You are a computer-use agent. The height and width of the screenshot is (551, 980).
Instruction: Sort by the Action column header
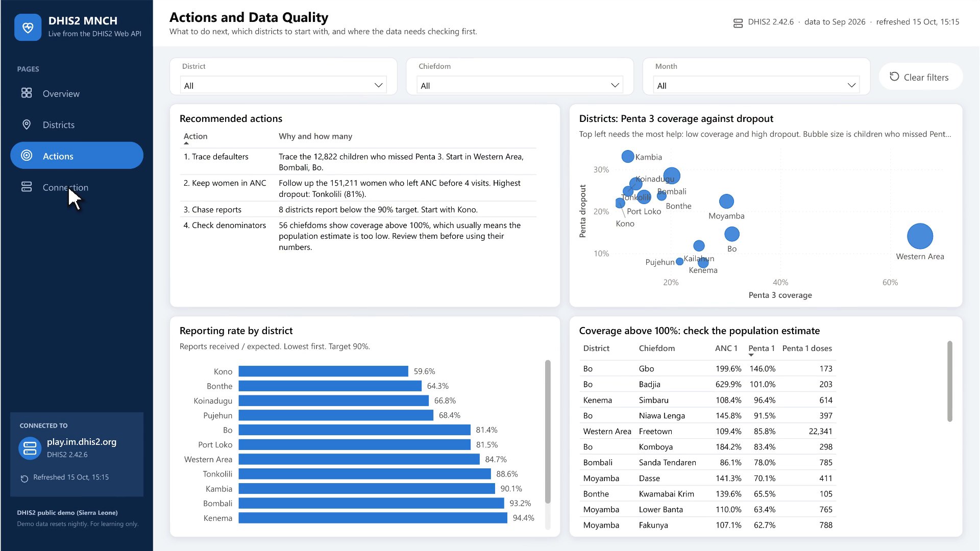tap(195, 136)
